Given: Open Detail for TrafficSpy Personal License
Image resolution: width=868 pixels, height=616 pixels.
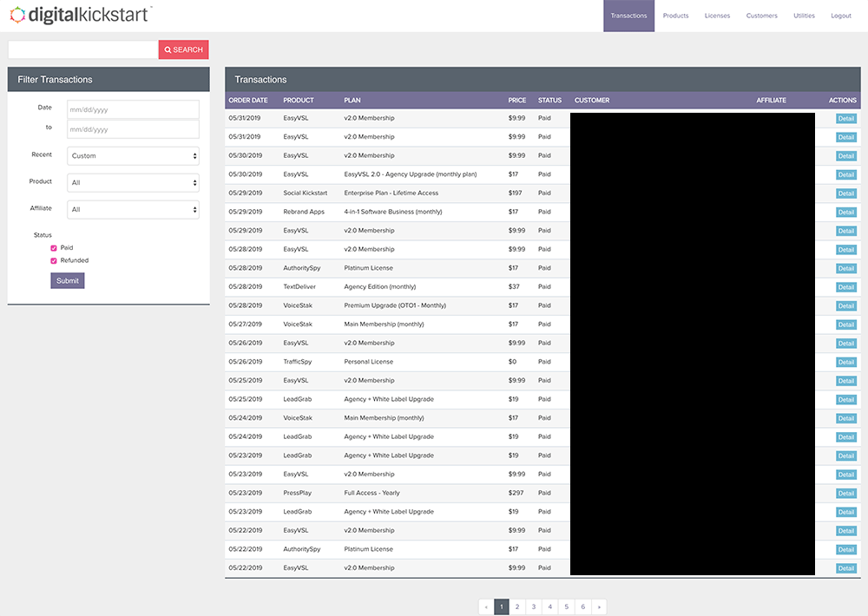Looking at the screenshot, I should [845, 362].
